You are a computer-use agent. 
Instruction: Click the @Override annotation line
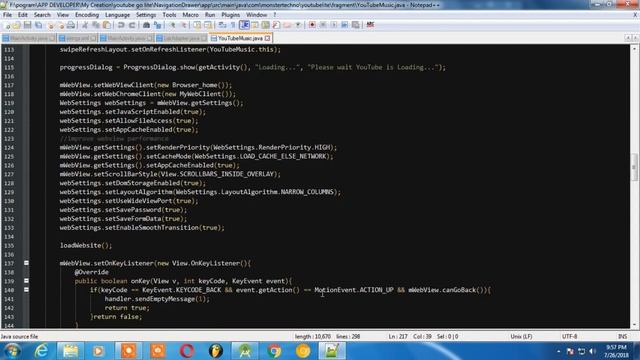click(x=91, y=272)
